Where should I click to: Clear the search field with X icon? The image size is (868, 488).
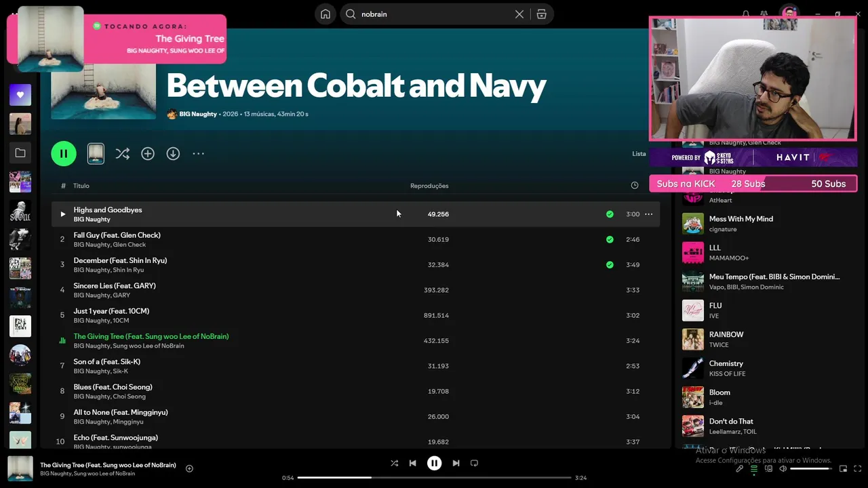(x=519, y=14)
